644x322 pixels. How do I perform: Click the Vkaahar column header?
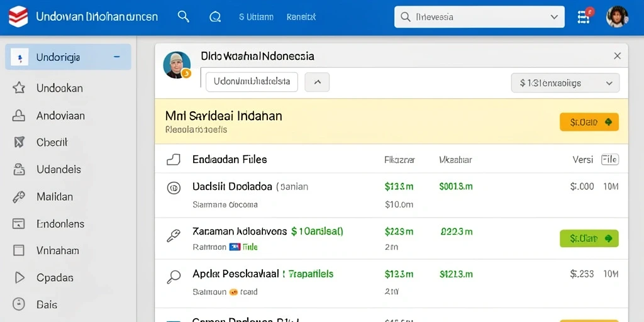[x=455, y=160]
